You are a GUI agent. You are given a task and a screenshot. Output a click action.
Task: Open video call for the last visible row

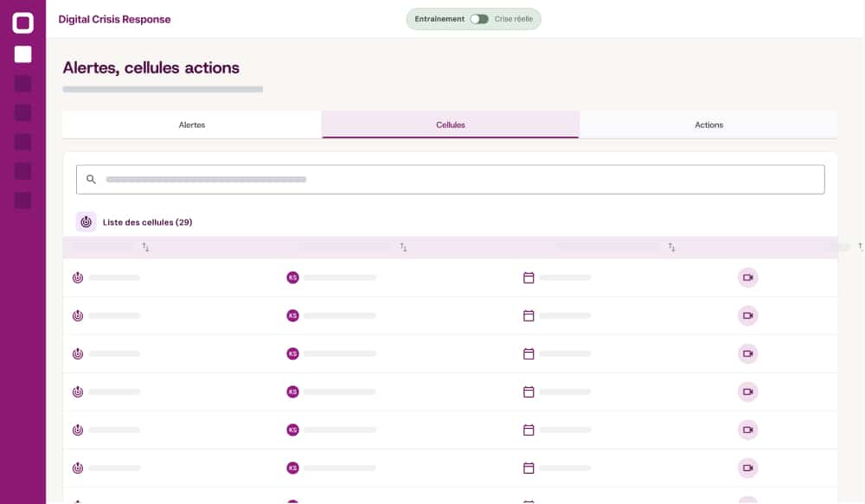coord(747,468)
